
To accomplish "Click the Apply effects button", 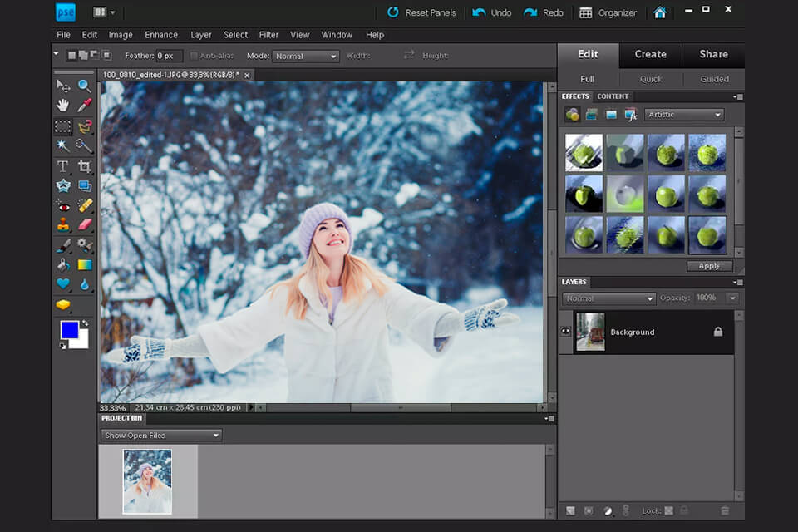I will pyautogui.click(x=709, y=266).
